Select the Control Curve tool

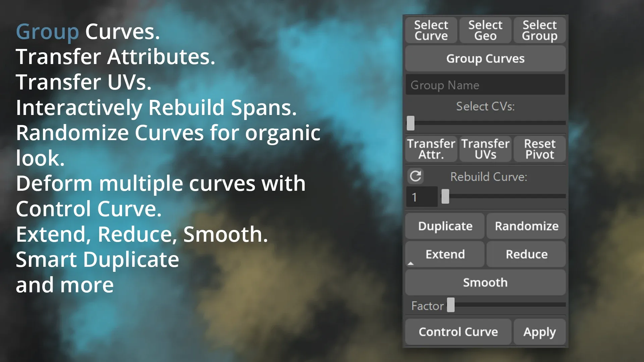[x=458, y=332]
